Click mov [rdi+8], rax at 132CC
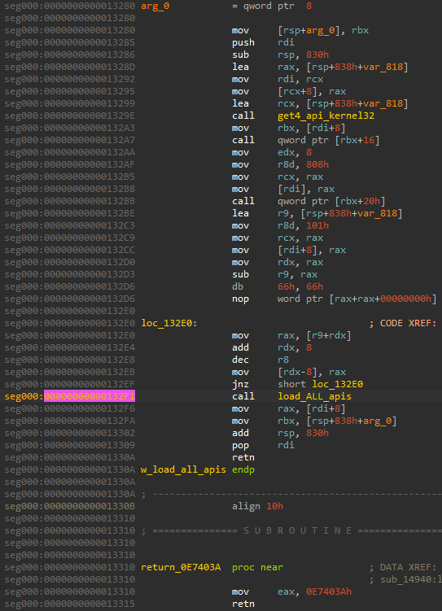Screen dimensions: 442x611 click(x=289, y=250)
